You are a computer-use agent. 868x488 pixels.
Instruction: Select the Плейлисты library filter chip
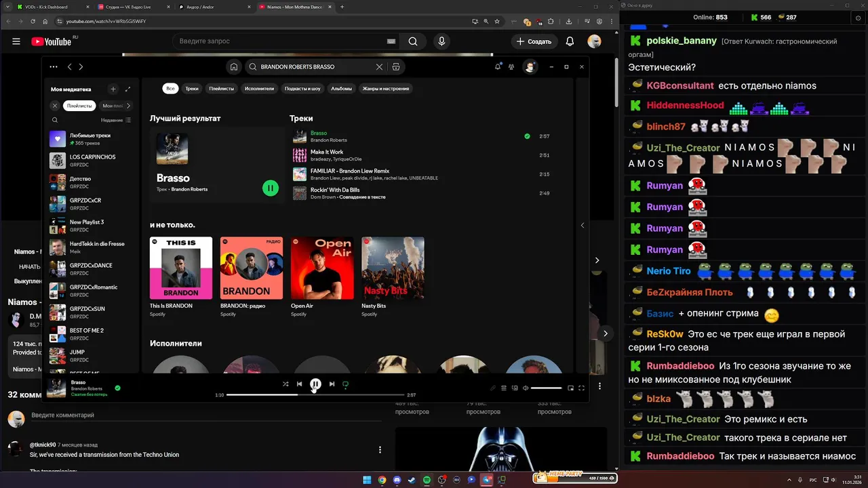click(x=79, y=106)
